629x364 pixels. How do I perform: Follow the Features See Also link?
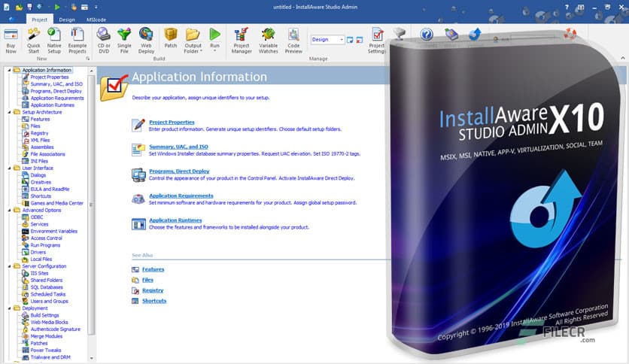pos(153,269)
